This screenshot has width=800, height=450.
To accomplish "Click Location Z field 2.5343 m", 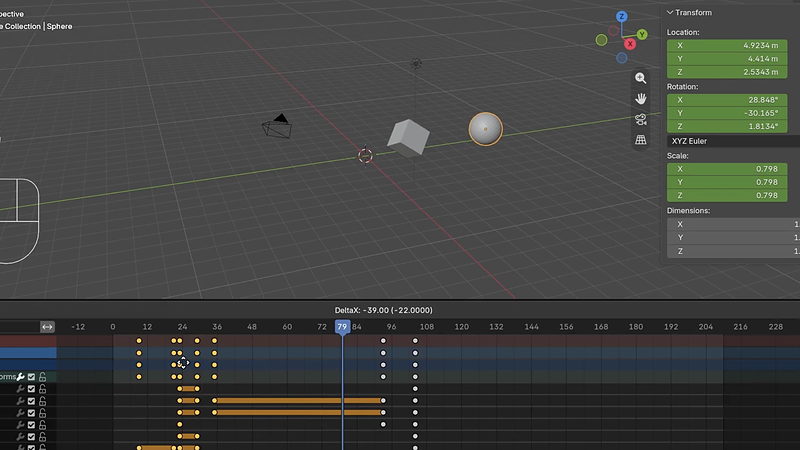I will pyautogui.click(x=727, y=72).
